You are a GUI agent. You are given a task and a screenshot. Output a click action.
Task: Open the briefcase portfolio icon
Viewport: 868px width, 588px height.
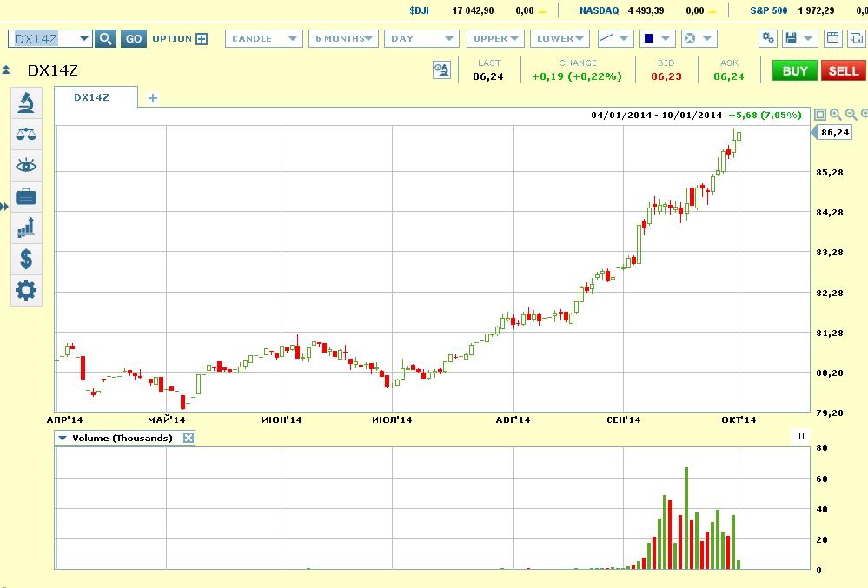(26, 196)
